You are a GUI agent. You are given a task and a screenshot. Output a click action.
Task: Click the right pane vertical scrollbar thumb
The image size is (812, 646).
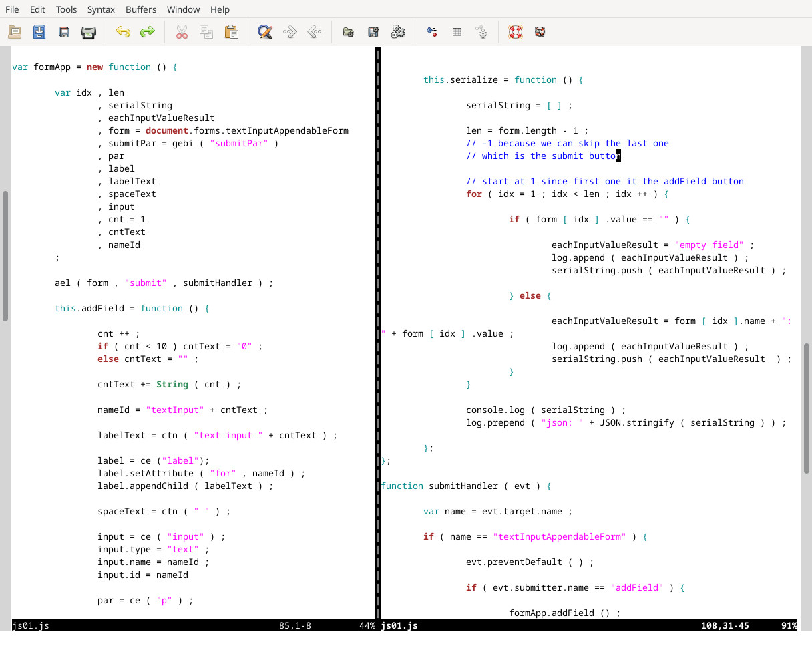807,408
